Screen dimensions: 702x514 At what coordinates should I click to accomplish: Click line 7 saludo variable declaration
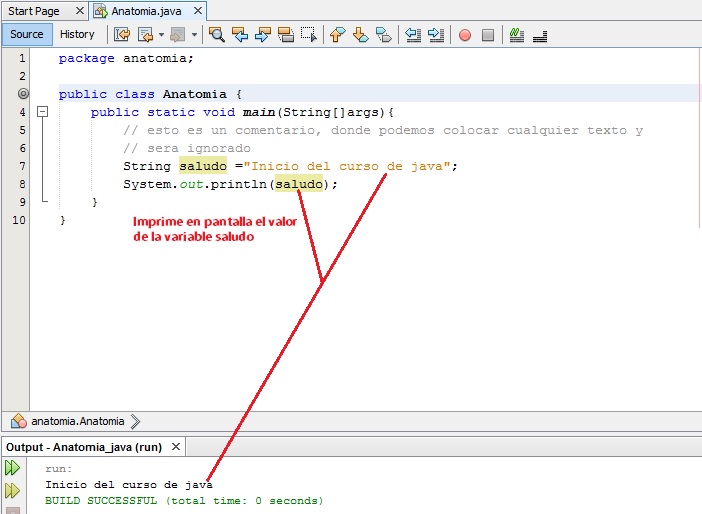[x=203, y=166]
